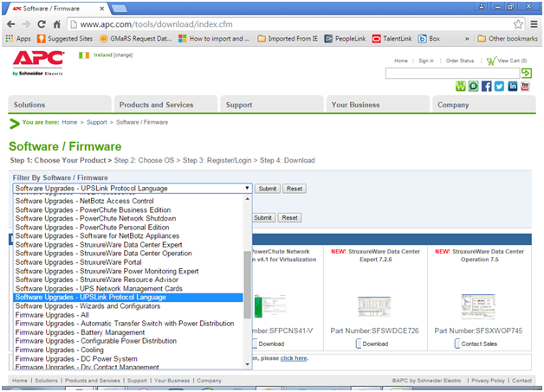This screenshot has width=544, height=392.
Task: Reload the page with refresh icon
Action: (x=42, y=24)
